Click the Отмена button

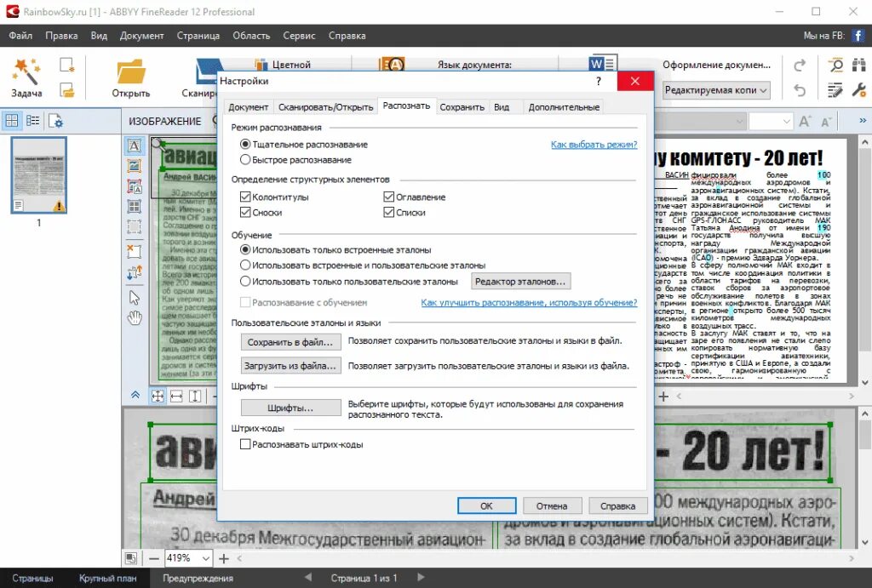pyautogui.click(x=552, y=505)
